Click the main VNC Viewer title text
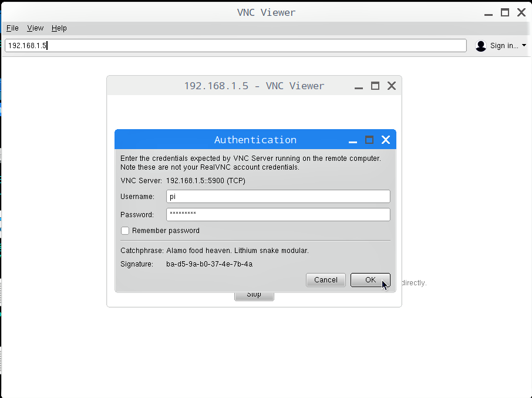 (x=267, y=12)
